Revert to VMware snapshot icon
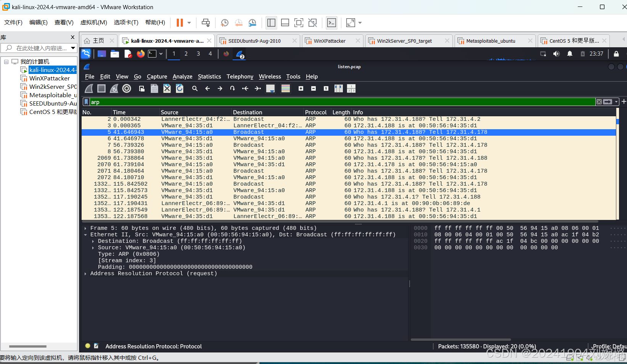This screenshot has height=364, width=627. [239, 23]
